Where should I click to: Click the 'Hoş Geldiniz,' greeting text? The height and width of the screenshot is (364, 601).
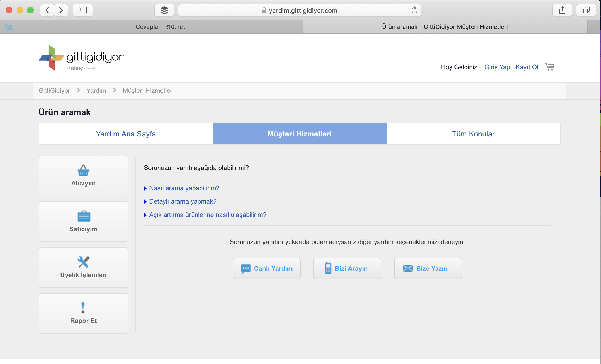(x=460, y=67)
